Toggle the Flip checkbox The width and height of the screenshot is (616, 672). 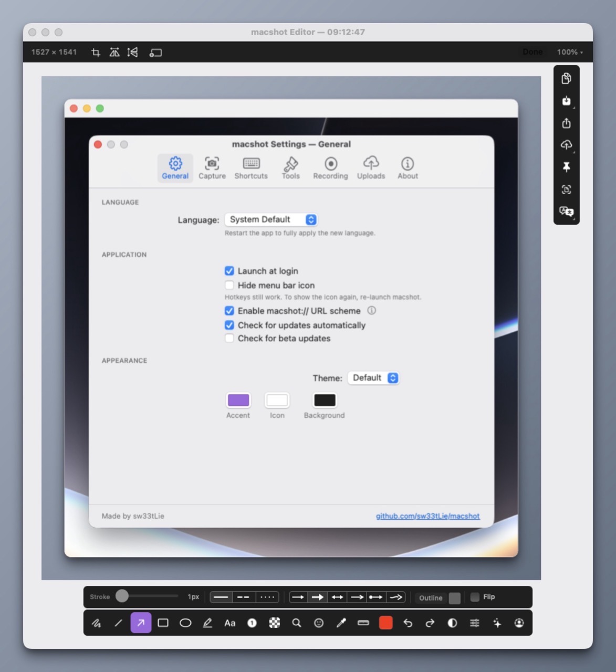pyautogui.click(x=475, y=597)
